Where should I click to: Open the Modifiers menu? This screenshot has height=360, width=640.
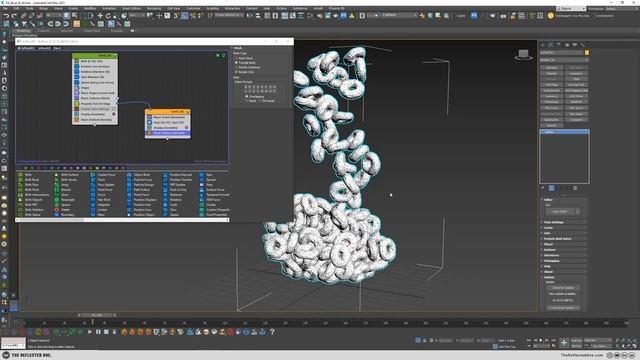pyautogui.click(x=90, y=8)
